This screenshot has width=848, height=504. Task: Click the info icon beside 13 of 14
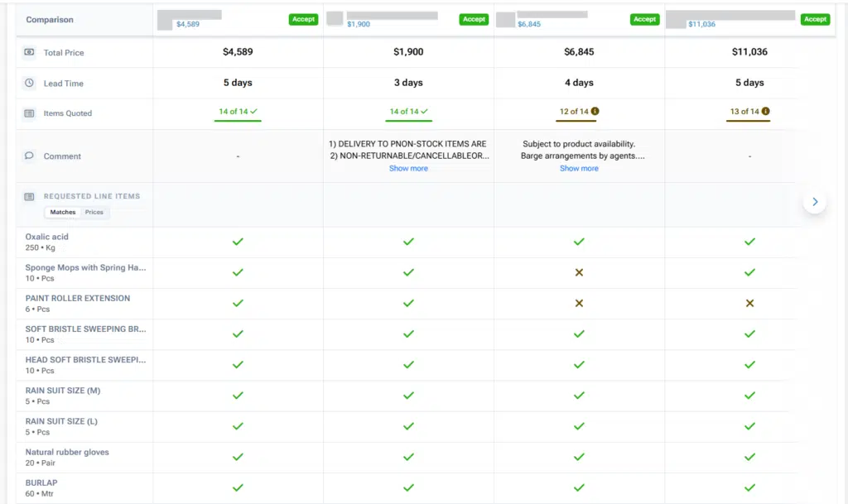765,111
